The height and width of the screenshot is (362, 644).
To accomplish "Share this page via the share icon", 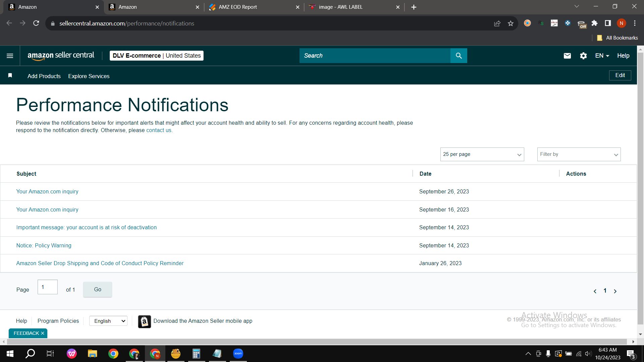I will coord(497,23).
